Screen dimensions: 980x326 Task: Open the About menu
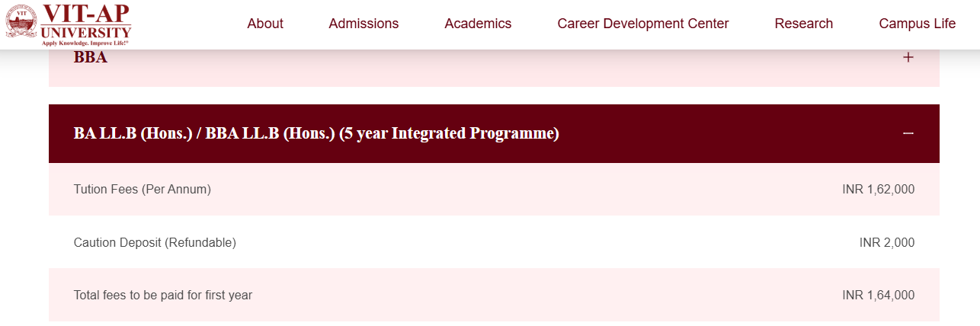coord(265,24)
